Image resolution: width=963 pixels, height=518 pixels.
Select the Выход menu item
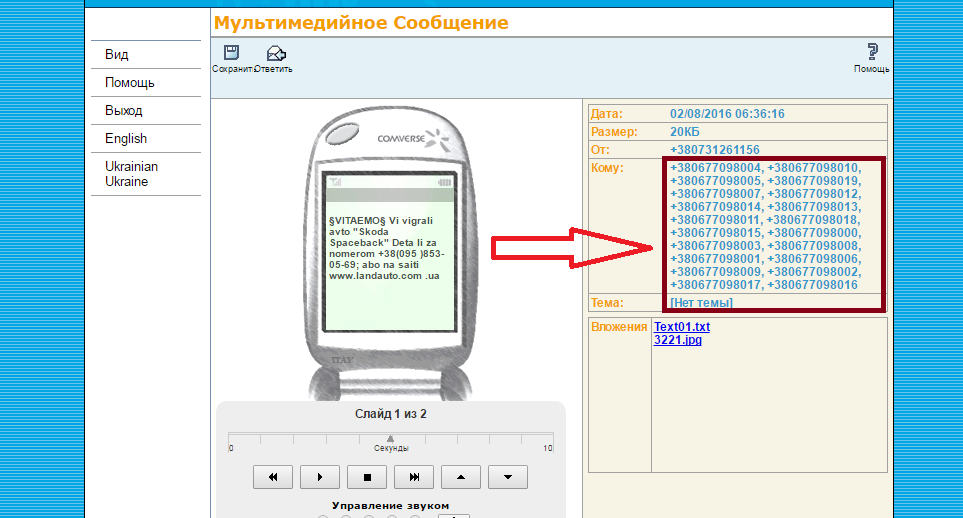(124, 111)
